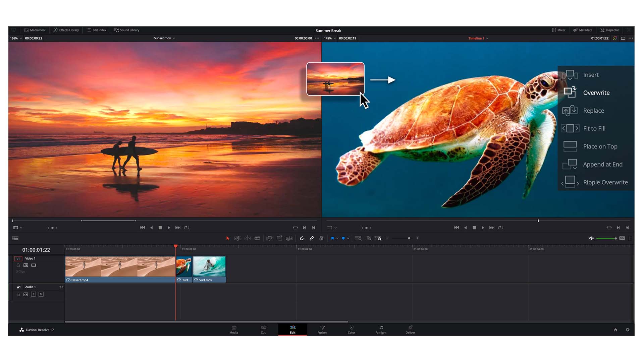
Task: Click the Effects Library tab
Action: (x=66, y=29)
